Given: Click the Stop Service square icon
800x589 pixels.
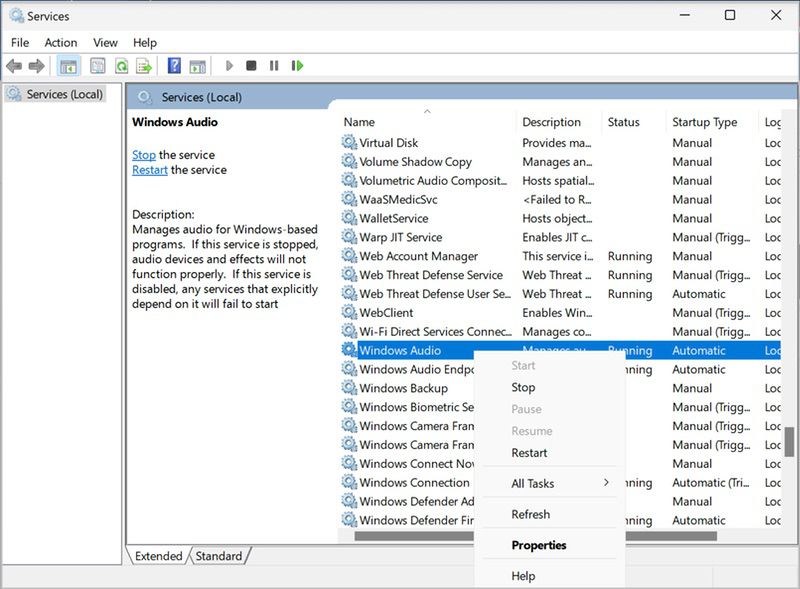Looking at the screenshot, I should tap(251, 65).
